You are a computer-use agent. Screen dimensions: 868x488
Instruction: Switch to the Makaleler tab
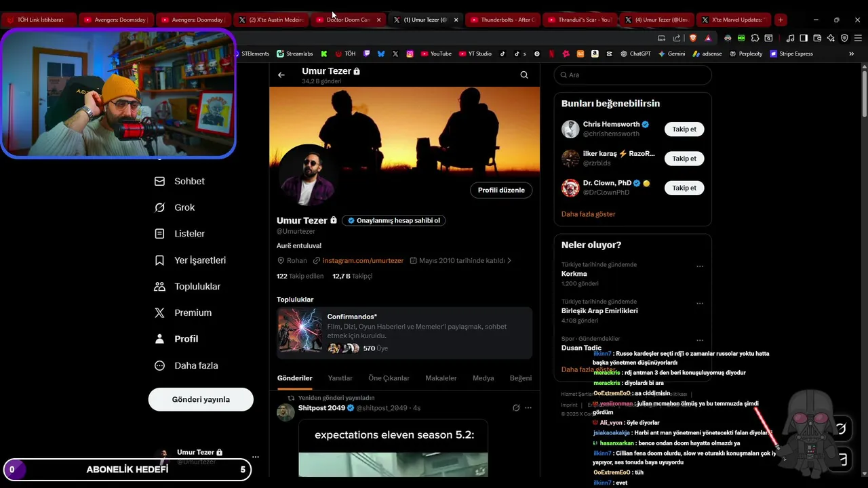pyautogui.click(x=441, y=378)
